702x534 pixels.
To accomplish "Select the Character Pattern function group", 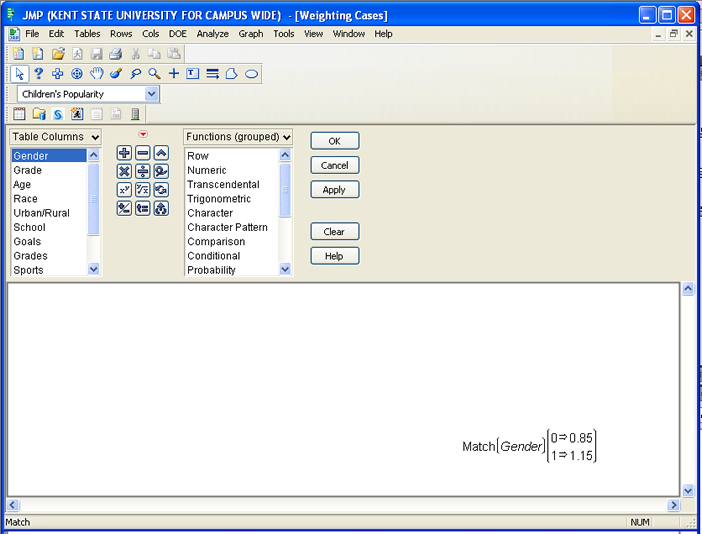I will coord(232,227).
